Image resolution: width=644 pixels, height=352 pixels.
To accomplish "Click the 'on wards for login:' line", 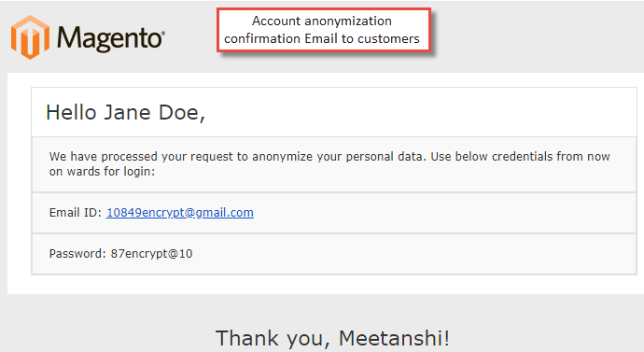I will pos(102,171).
